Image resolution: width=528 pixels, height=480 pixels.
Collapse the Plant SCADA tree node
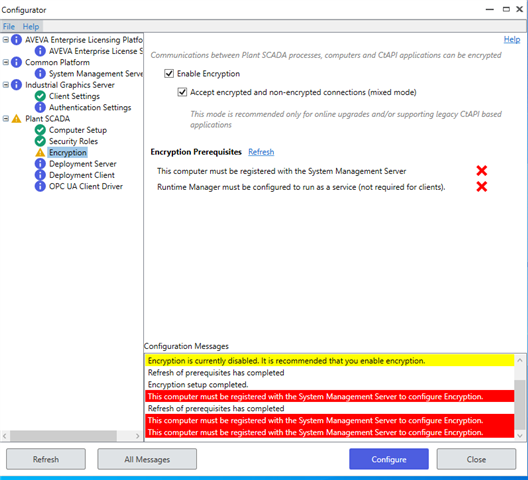[6, 119]
